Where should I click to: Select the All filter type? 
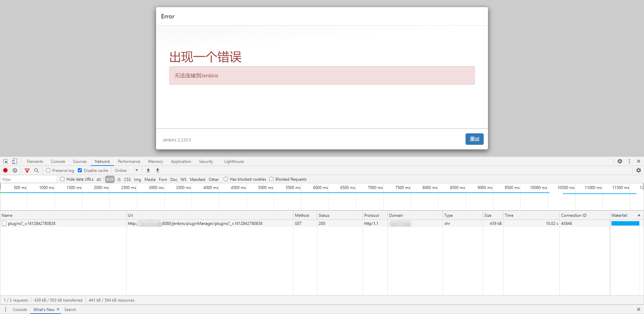[99, 179]
